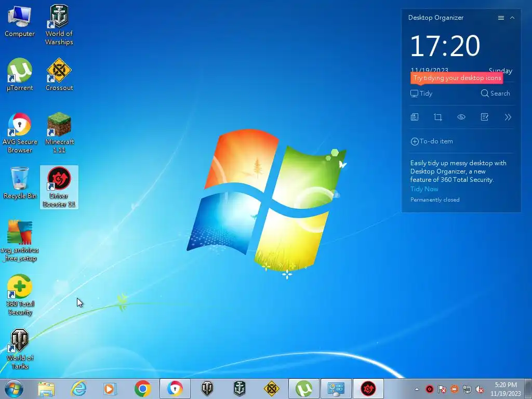532x399 pixels.
Task: Click the Show desktop strip at taskbar end
Action: 528,389
